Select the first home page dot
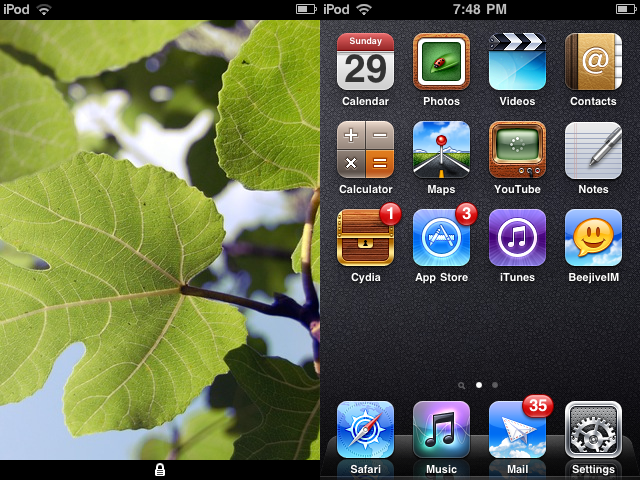The height and width of the screenshot is (480, 640). pyautogui.click(x=479, y=385)
